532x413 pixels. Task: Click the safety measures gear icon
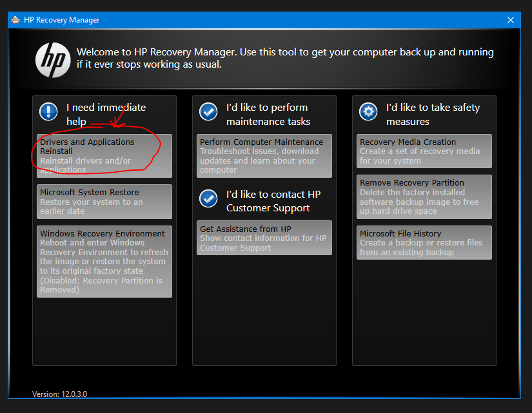point(368,111)
